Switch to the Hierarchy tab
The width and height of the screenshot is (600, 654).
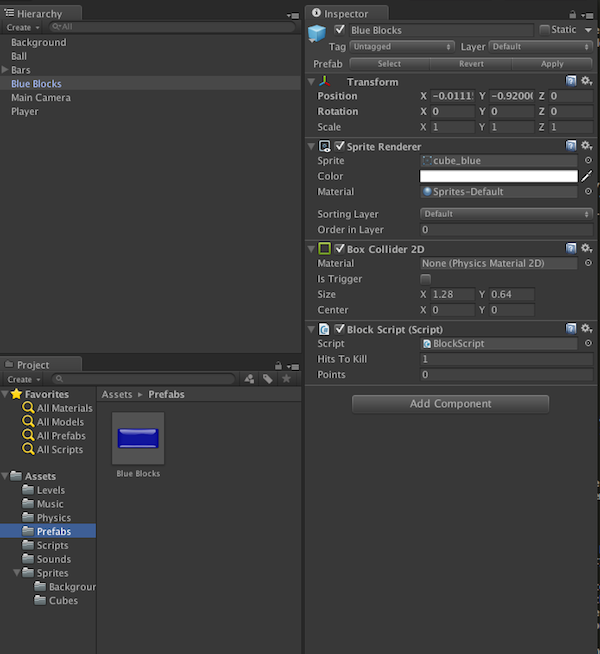click(40, 14)
